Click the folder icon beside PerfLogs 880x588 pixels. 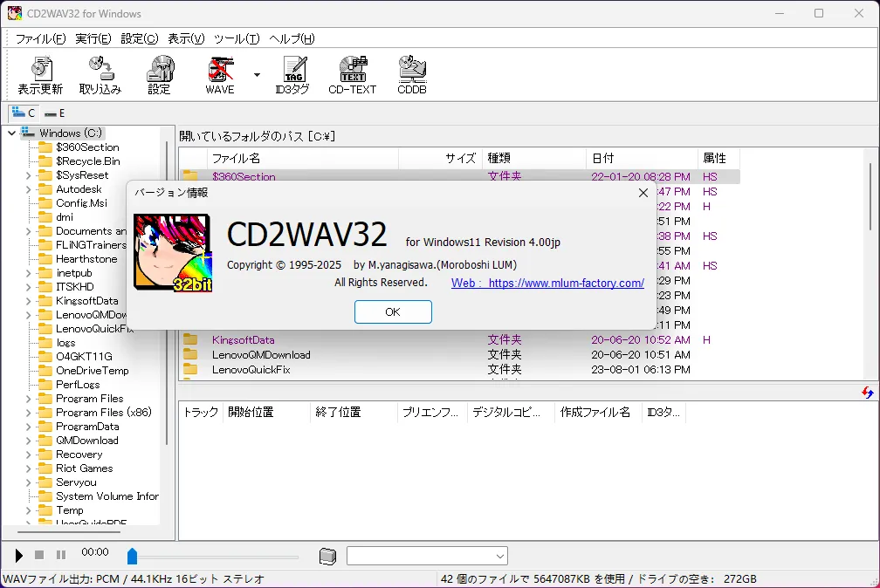tap(45, 385)
